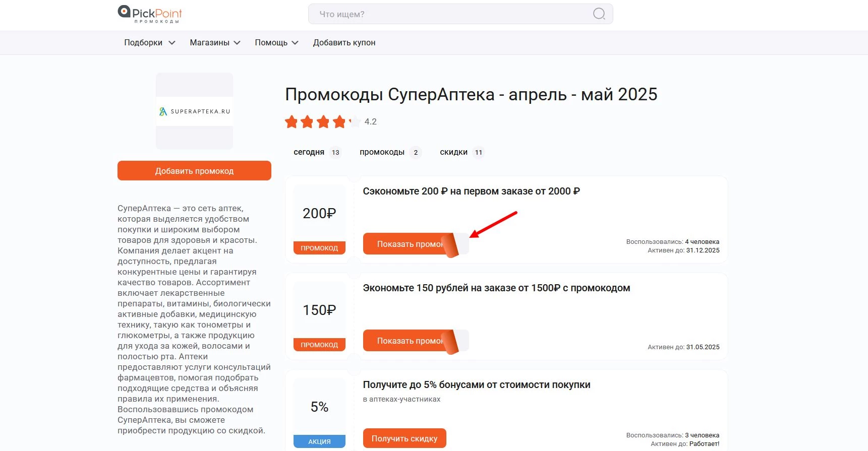Open the Добавить купон link

click(x=344, y=43)
